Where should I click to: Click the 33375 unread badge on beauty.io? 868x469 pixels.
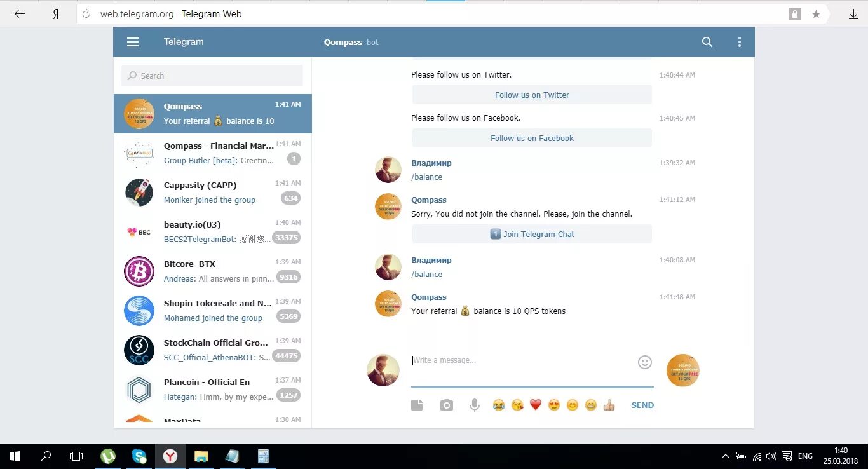pos(286,238)
